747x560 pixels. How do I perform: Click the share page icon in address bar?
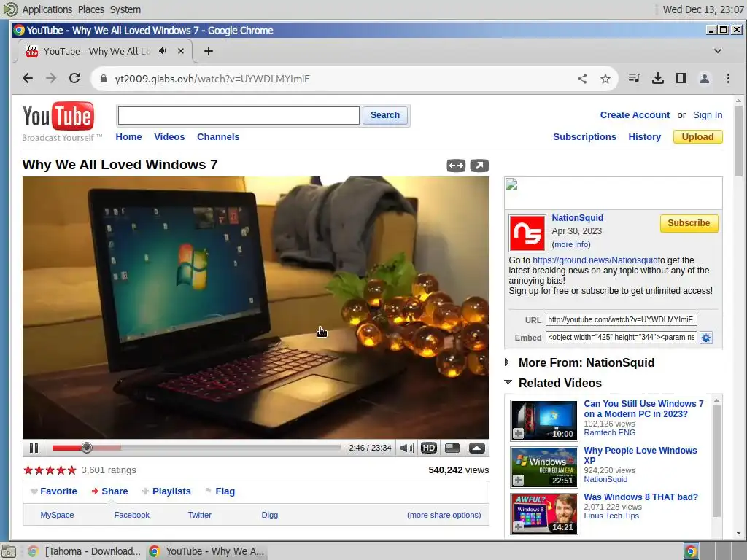point(582,79)
